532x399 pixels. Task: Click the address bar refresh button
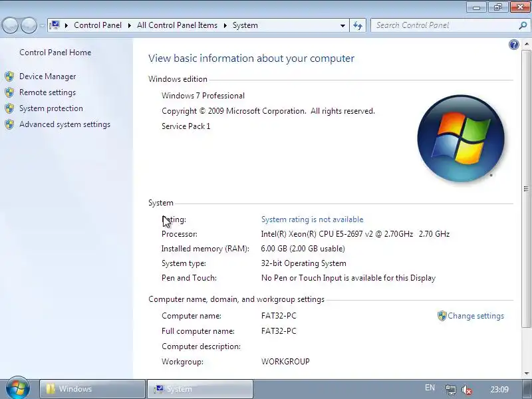coord(358,25)
